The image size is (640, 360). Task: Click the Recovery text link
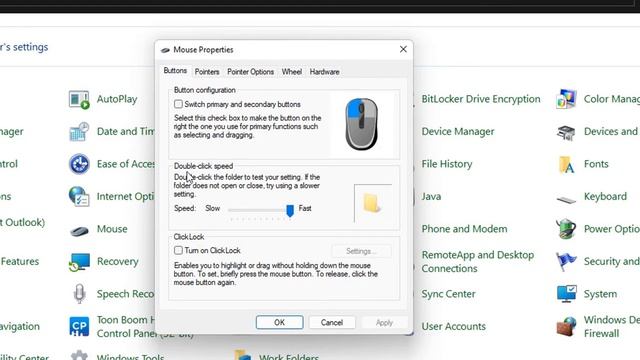pyautogui.click(x=118, y=262)
